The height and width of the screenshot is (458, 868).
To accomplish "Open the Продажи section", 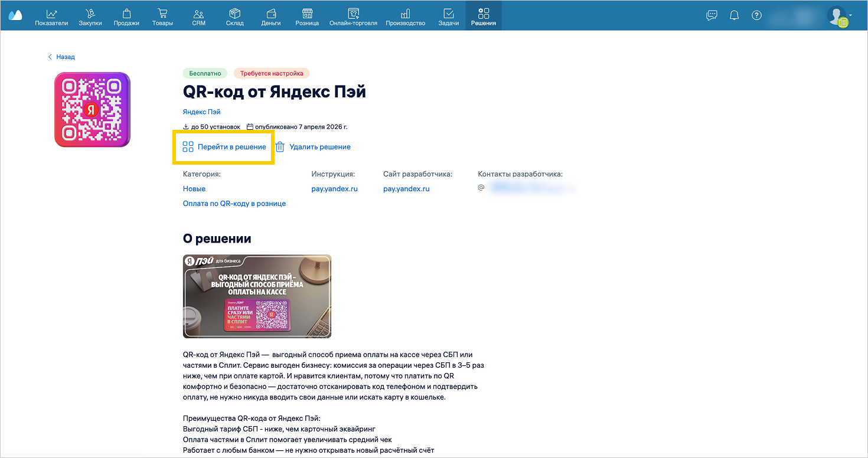I will [x=126, y=16].
